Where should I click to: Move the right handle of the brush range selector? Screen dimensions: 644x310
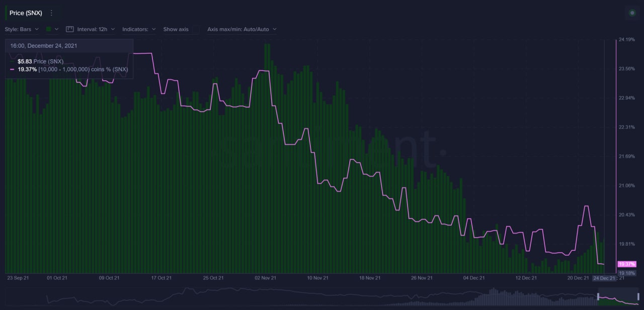tap(638, 296)
